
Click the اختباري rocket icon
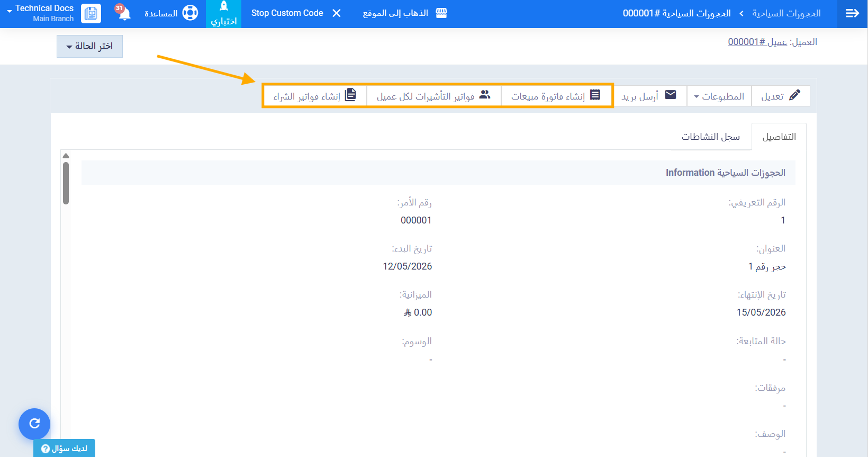[x=224, y=6]
